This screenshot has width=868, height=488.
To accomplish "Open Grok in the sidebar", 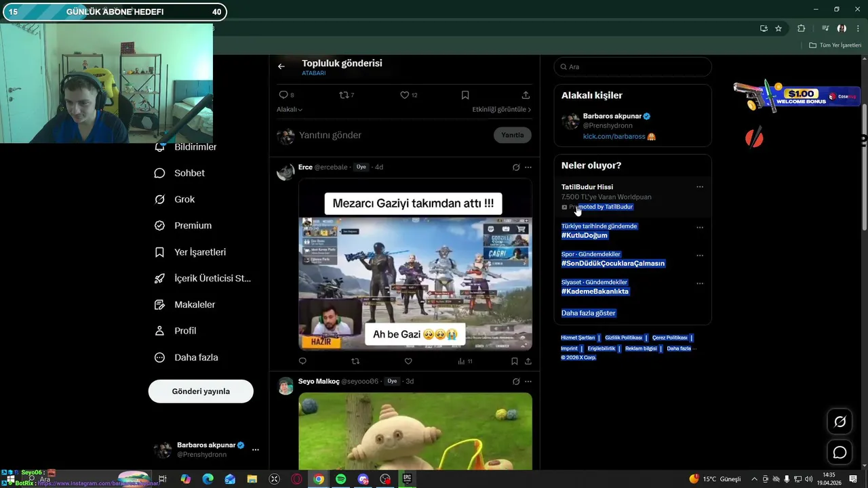I will [175, 199].
